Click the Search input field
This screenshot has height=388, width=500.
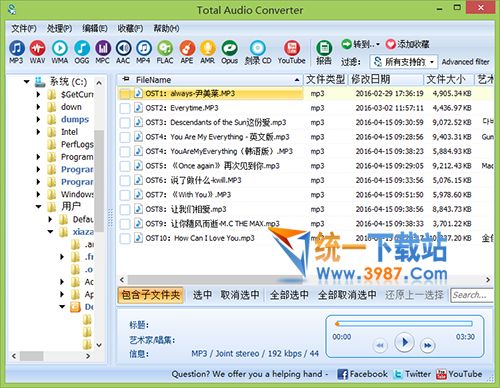click(472, 295)
